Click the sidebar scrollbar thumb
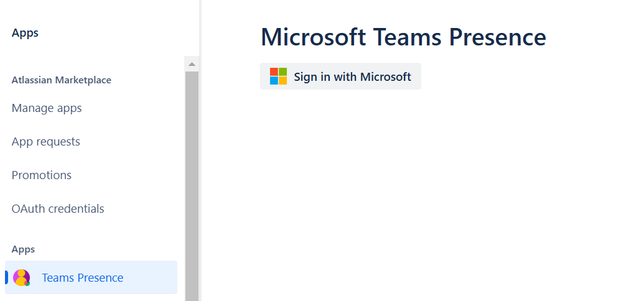Image resolution: width=644 pixels, height=301 pixels. (192, 187)
